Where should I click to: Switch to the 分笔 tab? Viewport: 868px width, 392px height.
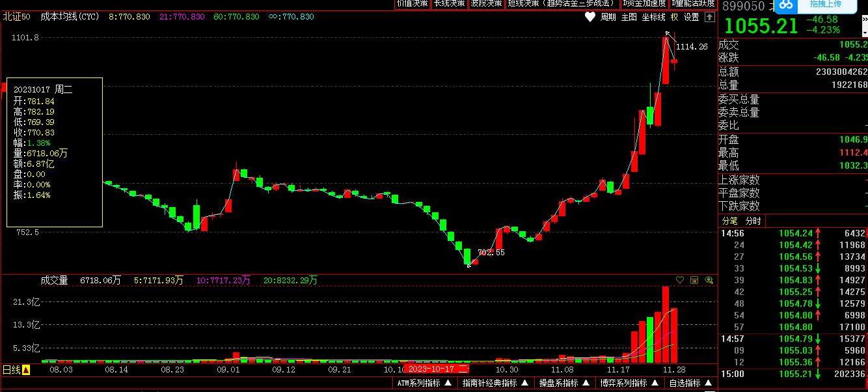[x=730, y=221]
